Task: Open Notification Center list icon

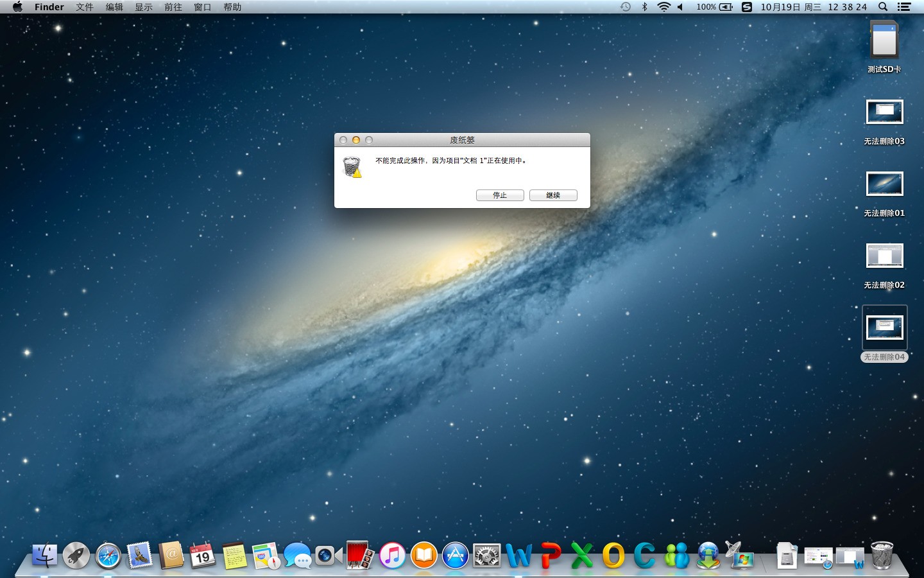Action: pos(904,7)
